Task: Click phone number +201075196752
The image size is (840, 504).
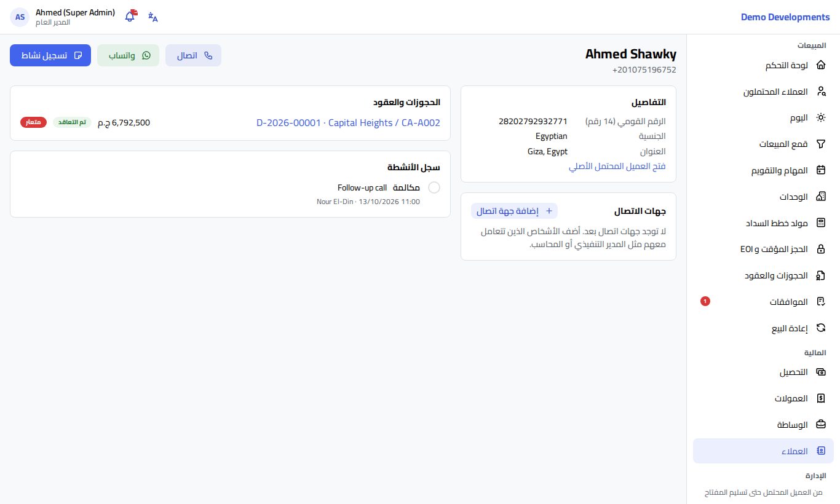Action: [x=644, y=70]
